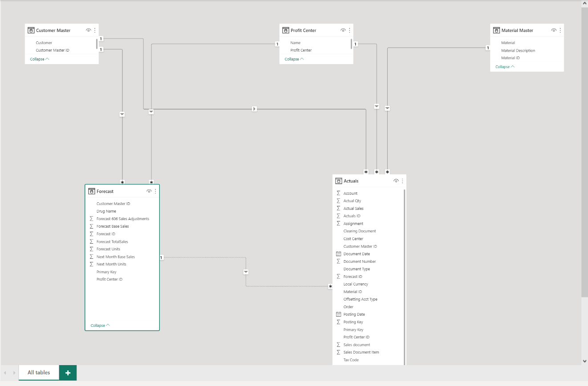This screenshot has width=588, height=386.
Task: Click the Forecast table icon
Action: tap(91, 191)
